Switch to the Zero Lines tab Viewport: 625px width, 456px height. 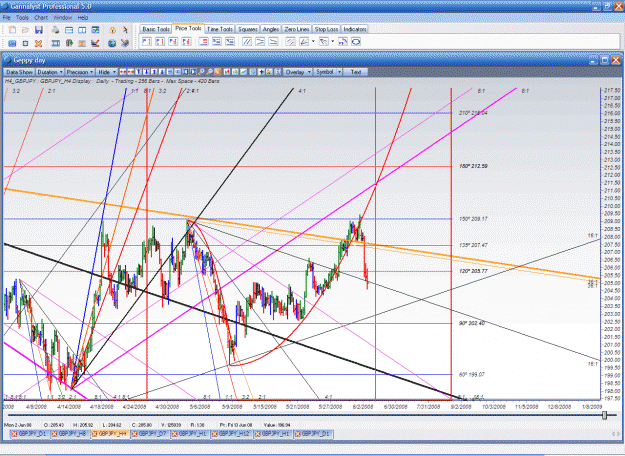coord(297,29)
